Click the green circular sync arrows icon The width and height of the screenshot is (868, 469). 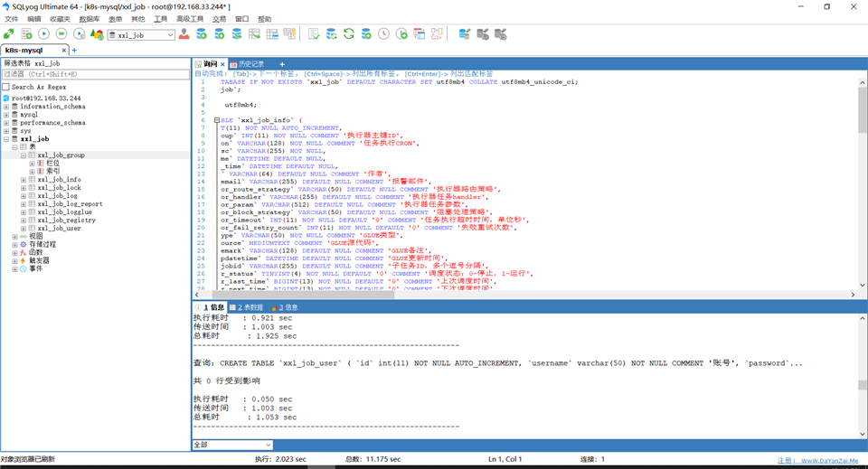click(x=349, y=34)
